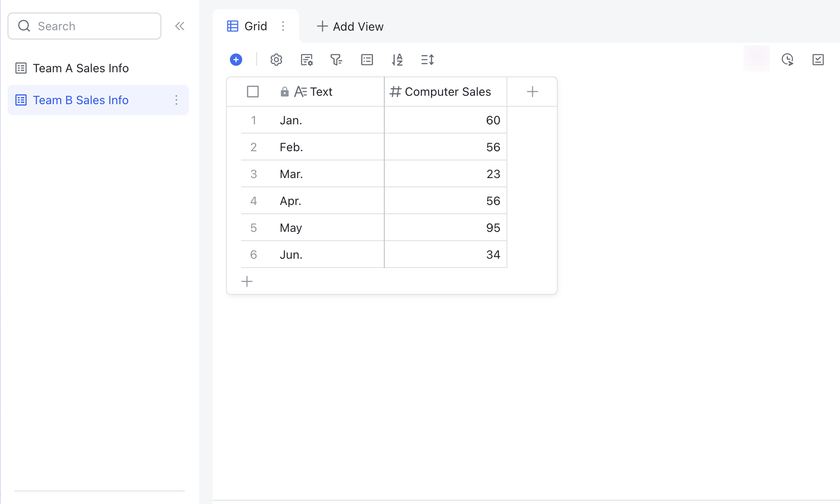Click Add View
The height and width of the screenshot is (504, 840).
[x=350, y=26]
